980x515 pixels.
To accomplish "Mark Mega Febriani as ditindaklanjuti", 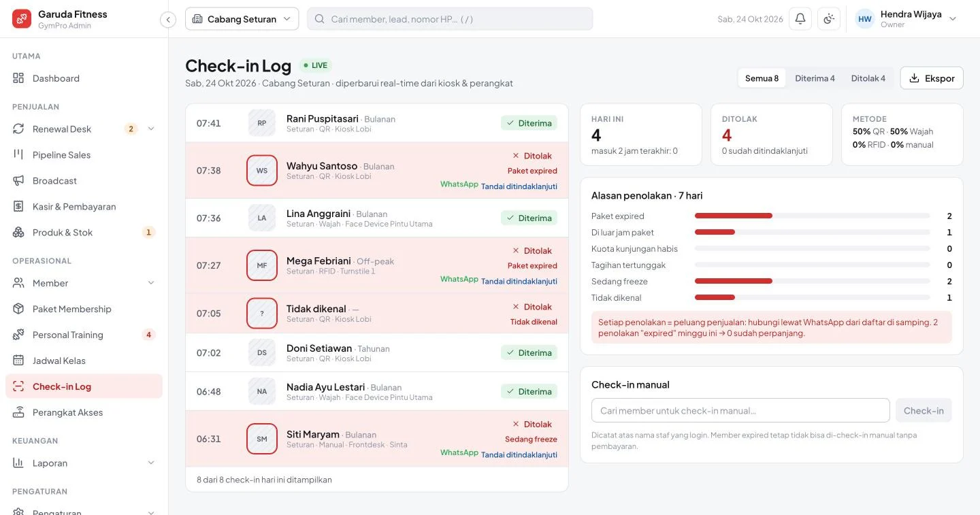I will tap(519, 282).
